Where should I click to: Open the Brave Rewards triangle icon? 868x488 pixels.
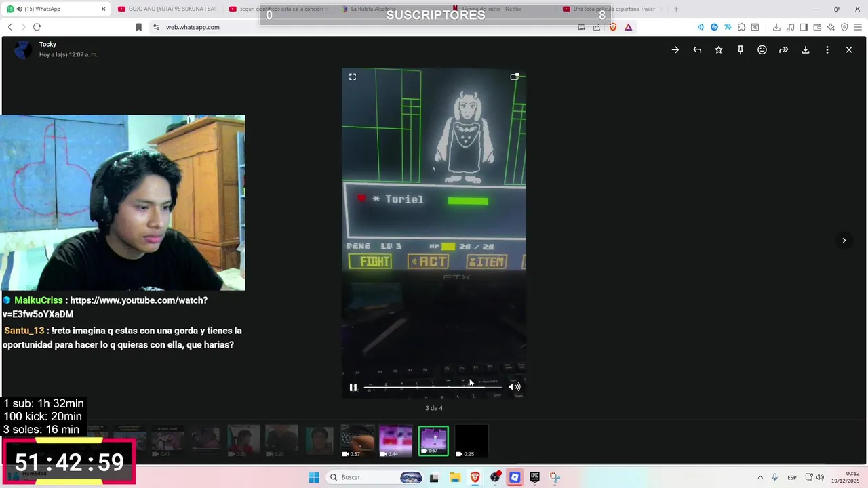tap(629, 27)
